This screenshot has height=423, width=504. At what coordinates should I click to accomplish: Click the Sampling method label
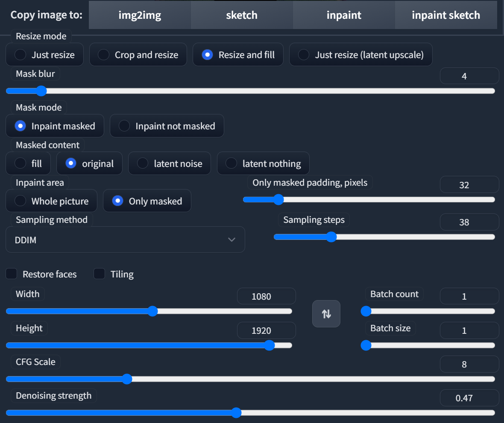coord(52,220)
